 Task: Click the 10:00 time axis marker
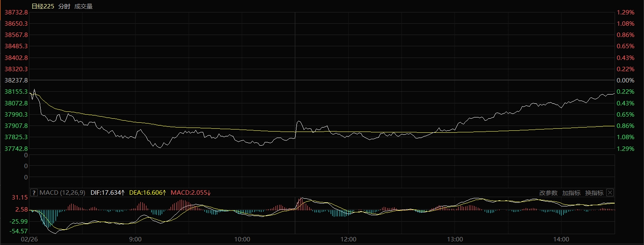242,239
